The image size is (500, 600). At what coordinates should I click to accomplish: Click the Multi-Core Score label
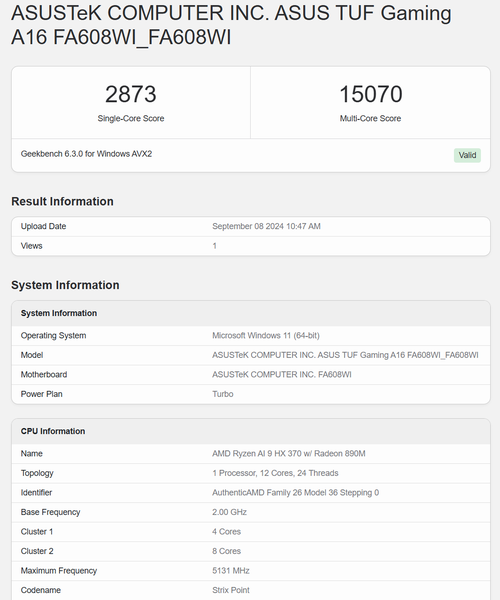click(370, 119)
